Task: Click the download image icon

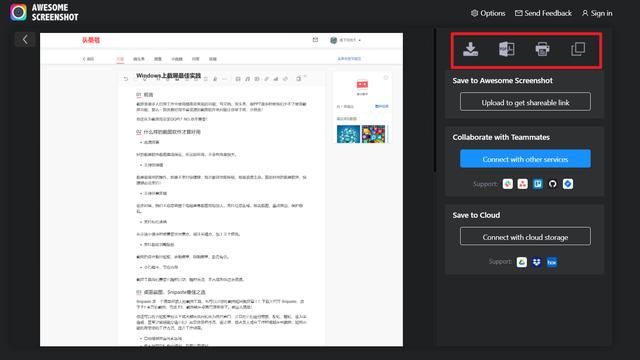Action: click(x=471, y=49)
